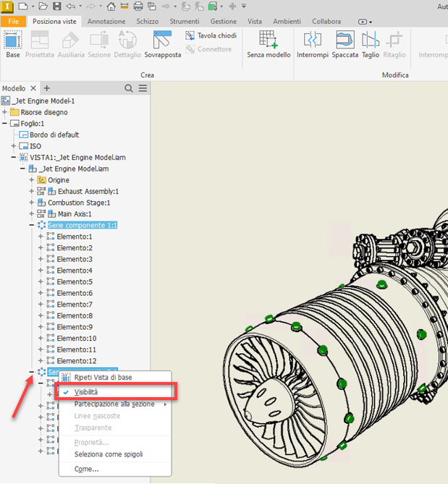This screenshot has width=448, height=484.
Task: Switch to the Annotazione ribbon tab
Action: click(106, 22)
